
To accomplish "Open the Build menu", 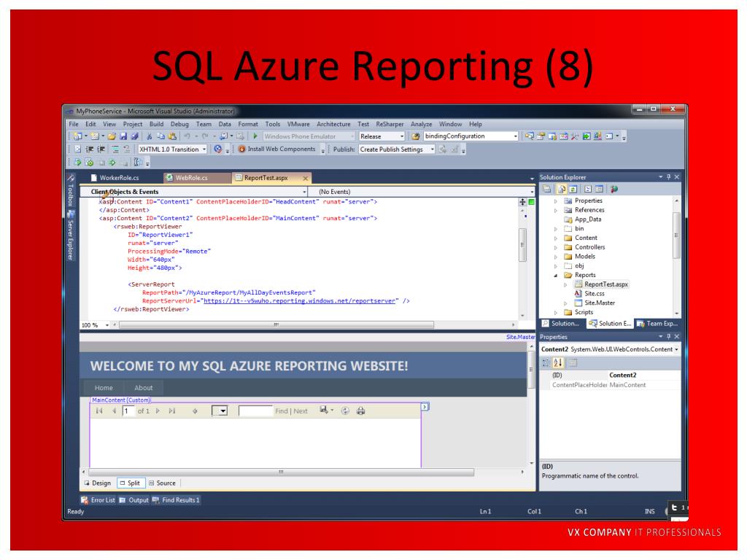I will point(156,124).
